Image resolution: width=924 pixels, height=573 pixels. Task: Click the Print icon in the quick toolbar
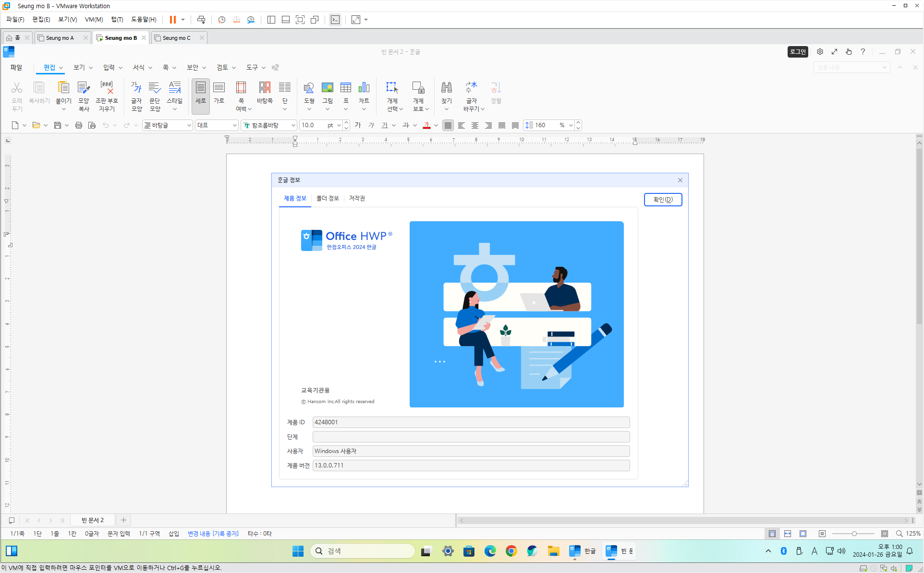tap(79, 125)
